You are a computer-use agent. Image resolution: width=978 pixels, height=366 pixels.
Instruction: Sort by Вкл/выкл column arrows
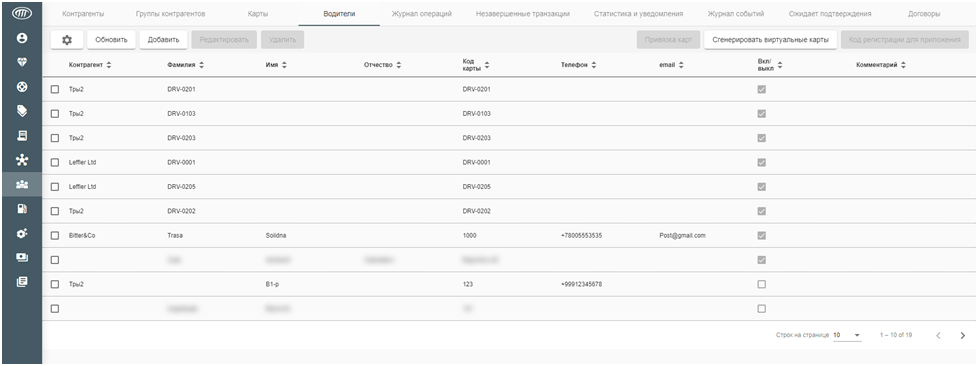(x=780, y=65)
